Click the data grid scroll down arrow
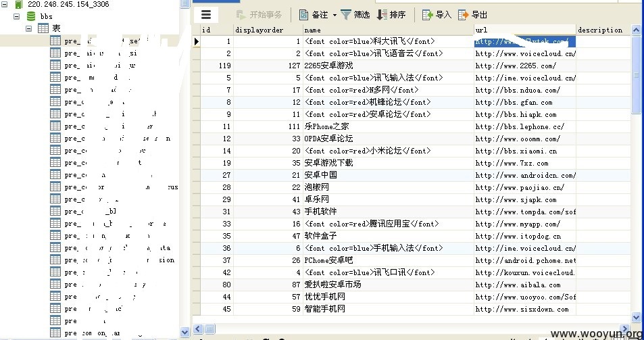The width and height of the screenshot is (644, 340). (636, 318)
